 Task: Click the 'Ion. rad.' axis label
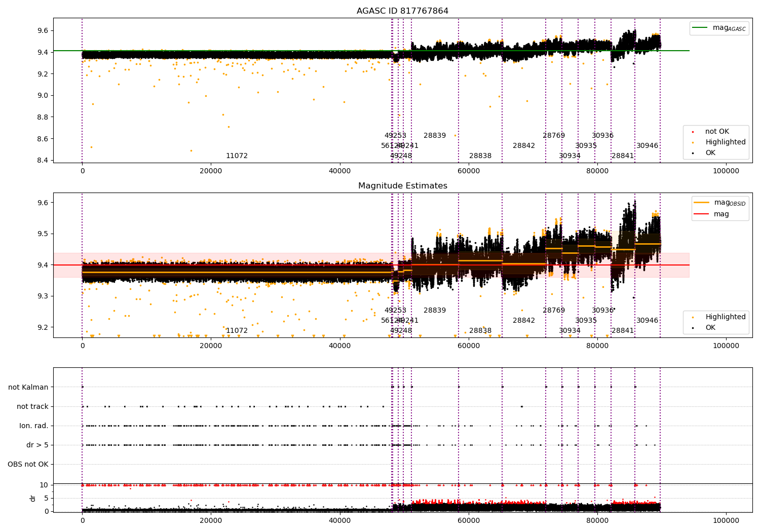coord(34,426)
